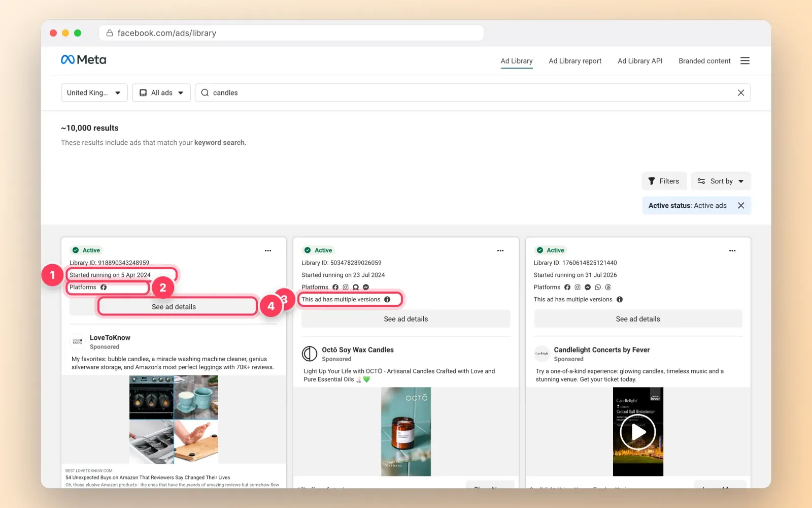812x508 pixels.
Task: Open the LoveToKnow page name link
Action: (110, 338)
